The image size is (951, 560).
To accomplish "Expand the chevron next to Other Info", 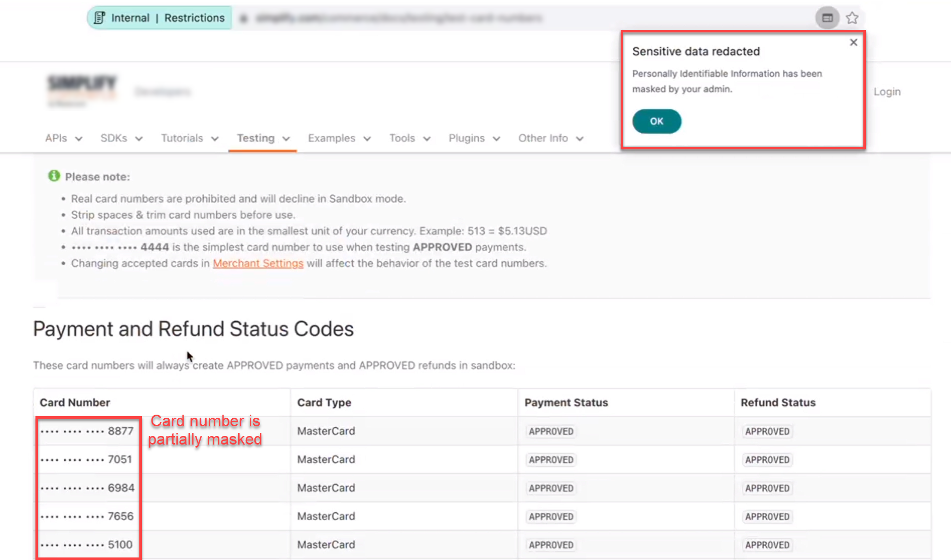I will [x=580, y=139].
